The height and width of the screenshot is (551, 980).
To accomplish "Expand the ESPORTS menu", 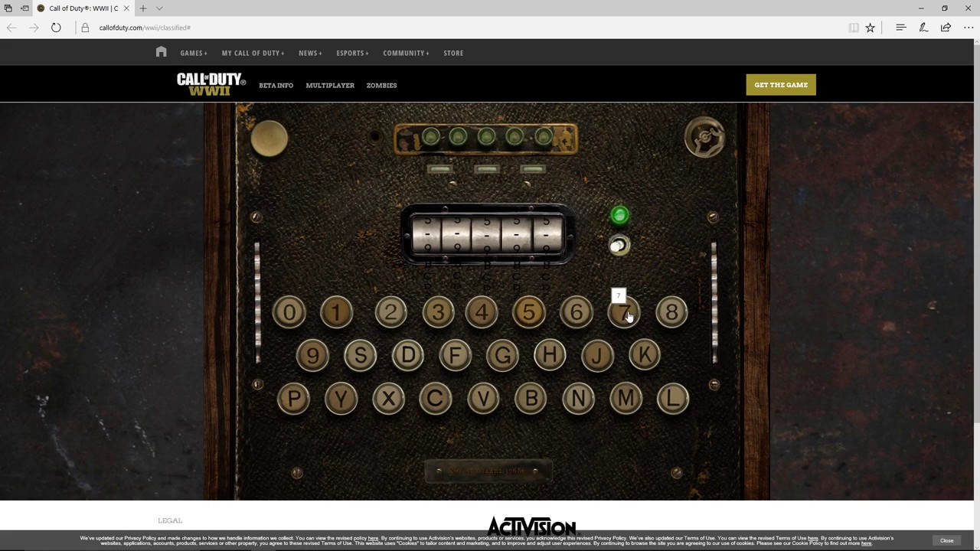I will coord(352,53).
